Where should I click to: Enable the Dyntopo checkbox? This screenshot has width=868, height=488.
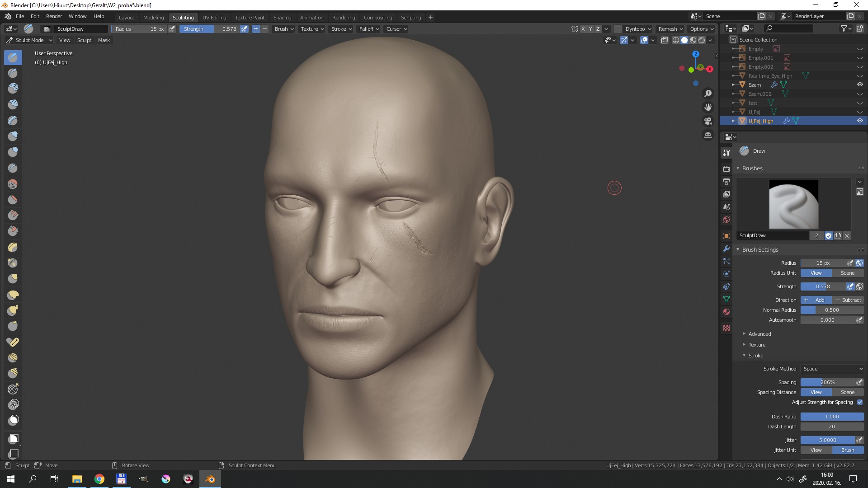(618, 29)
